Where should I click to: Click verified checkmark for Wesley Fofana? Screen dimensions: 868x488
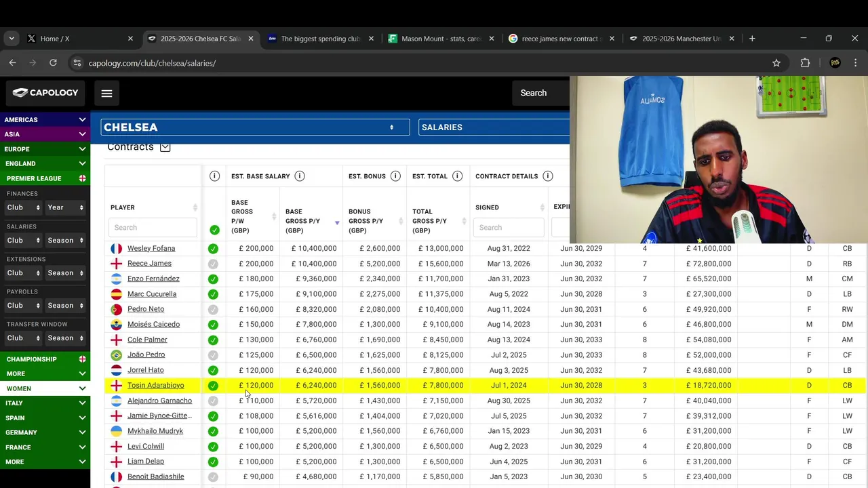click(213, 249)
